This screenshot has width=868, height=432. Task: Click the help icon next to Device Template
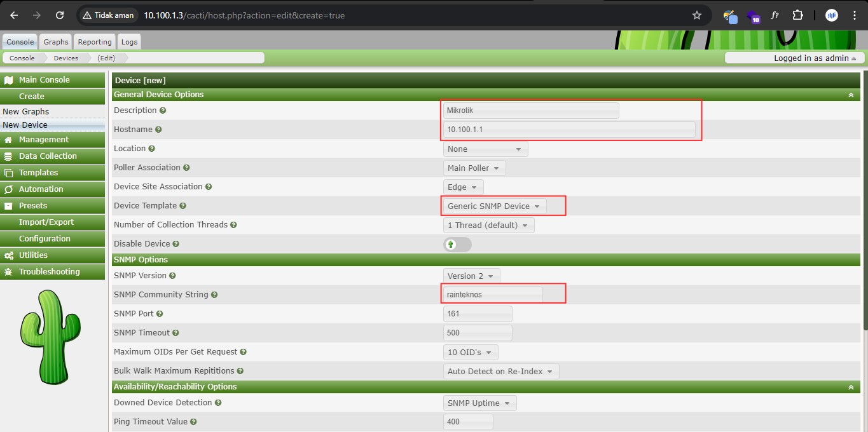pos(183,206)
